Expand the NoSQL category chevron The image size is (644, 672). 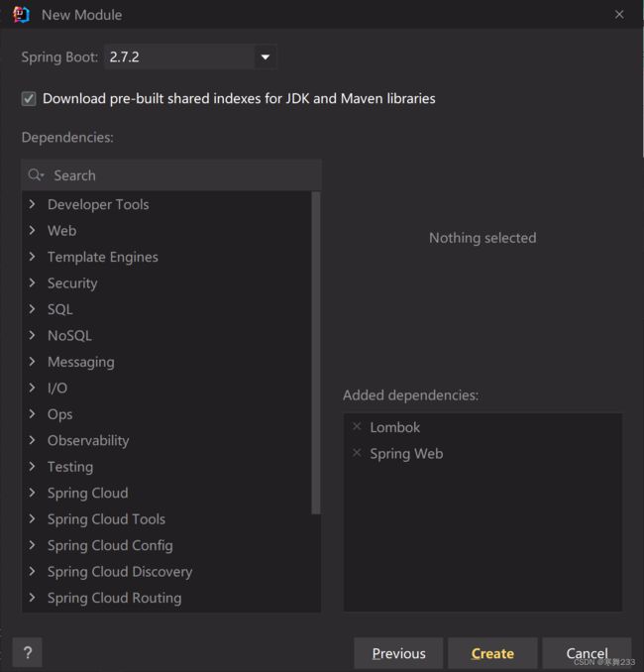click(x=32, y=335)
